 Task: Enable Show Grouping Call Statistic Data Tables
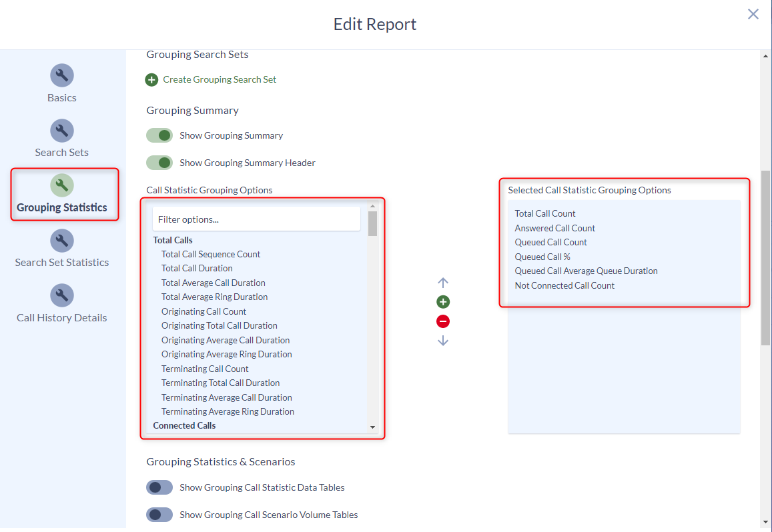[x=159, y=487]
